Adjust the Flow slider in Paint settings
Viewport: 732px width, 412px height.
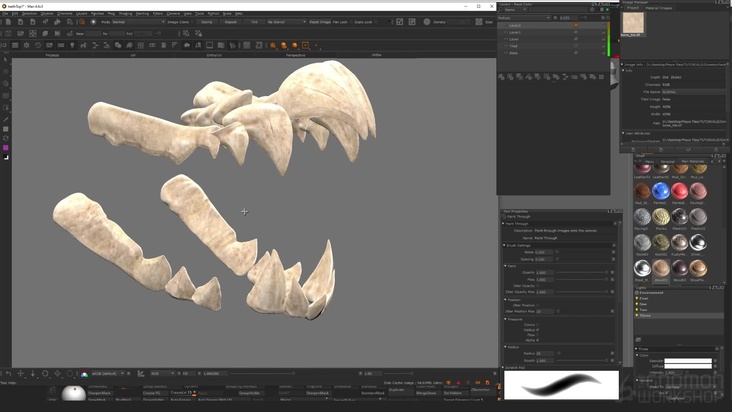[x=582, y=279]
